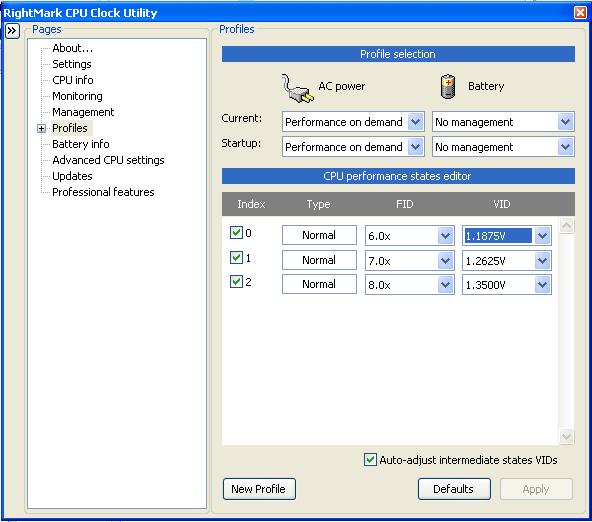Viewport: 592px width, 522px height.
Task: Open the Settings page
Action: tap(72, 64)
